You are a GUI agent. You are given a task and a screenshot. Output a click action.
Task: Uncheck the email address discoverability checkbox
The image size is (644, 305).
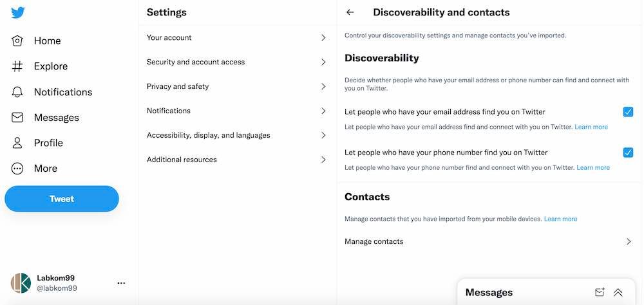[x=628, y=112]
